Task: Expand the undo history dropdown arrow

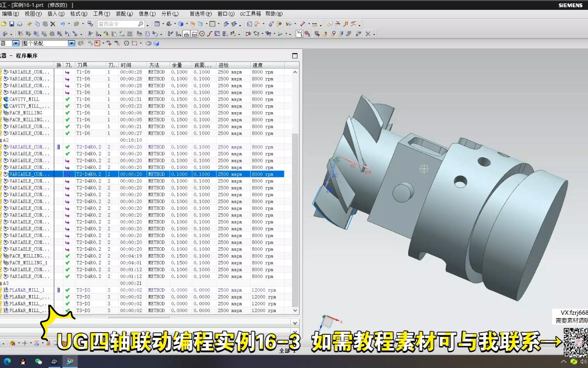Action: [x=69, y=24]
